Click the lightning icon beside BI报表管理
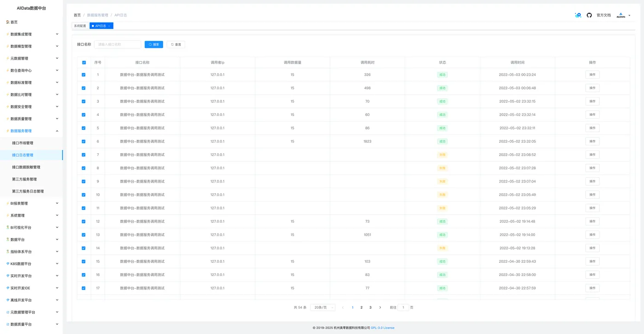Viewport: 644px width, 334px height. pyautogui.click(x=8, y=203)
